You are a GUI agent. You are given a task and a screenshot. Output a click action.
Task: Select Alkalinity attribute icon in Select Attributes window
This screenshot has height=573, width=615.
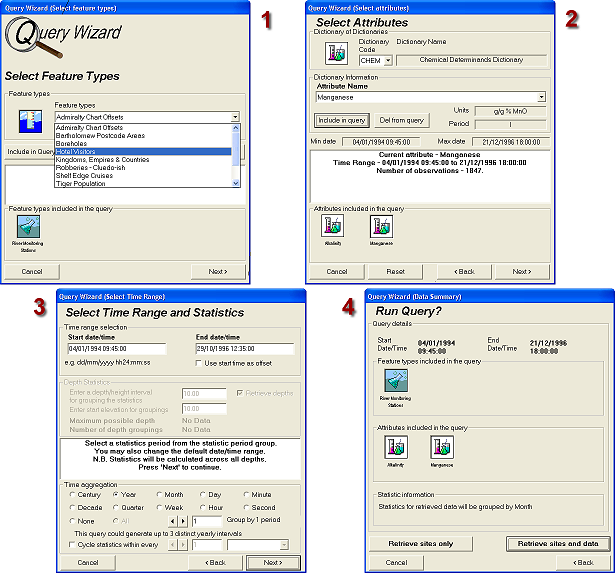[333, 228]
